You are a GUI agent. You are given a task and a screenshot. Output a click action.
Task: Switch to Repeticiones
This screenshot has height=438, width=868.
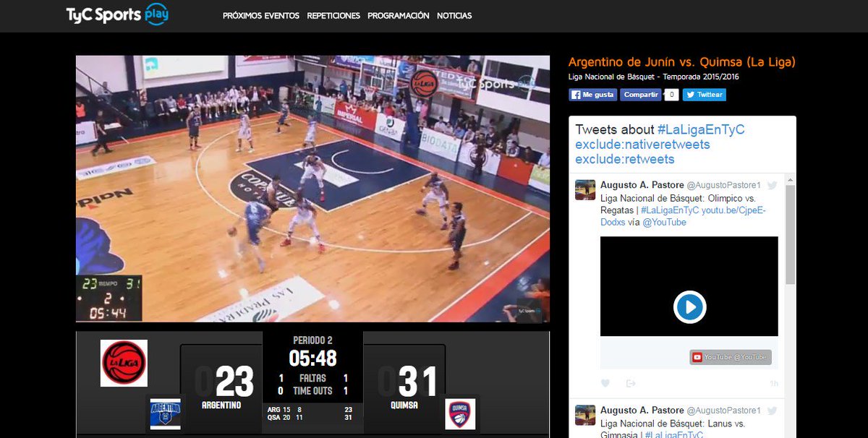[x=333, y=15]
